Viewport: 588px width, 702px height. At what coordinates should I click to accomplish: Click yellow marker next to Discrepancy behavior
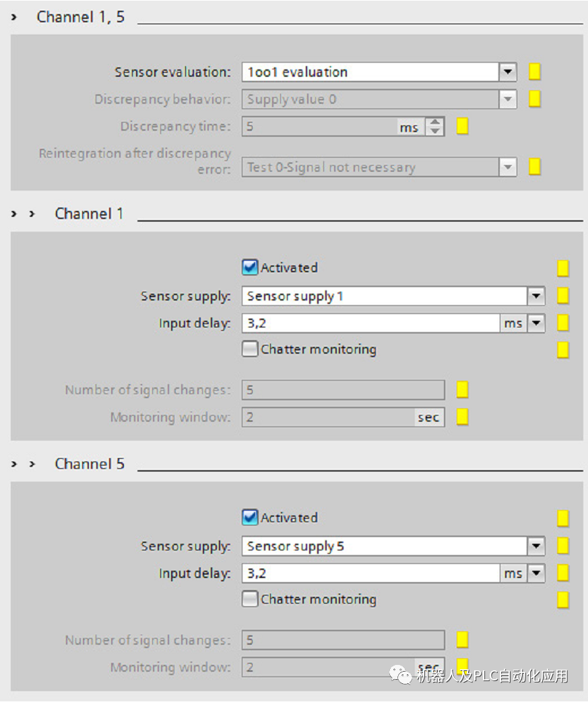535,99
